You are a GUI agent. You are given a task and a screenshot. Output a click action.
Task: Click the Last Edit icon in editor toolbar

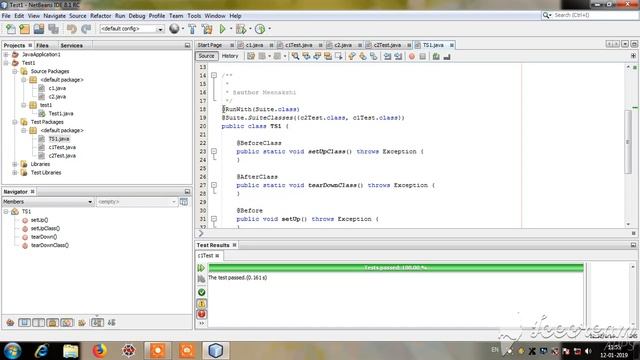(x=251, y=56)
